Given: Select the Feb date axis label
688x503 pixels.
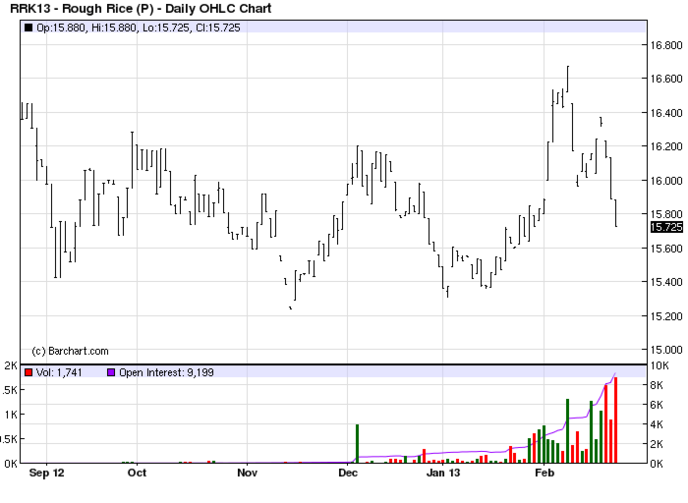Looking at the screenshot, I should click(x=543, y=472).
